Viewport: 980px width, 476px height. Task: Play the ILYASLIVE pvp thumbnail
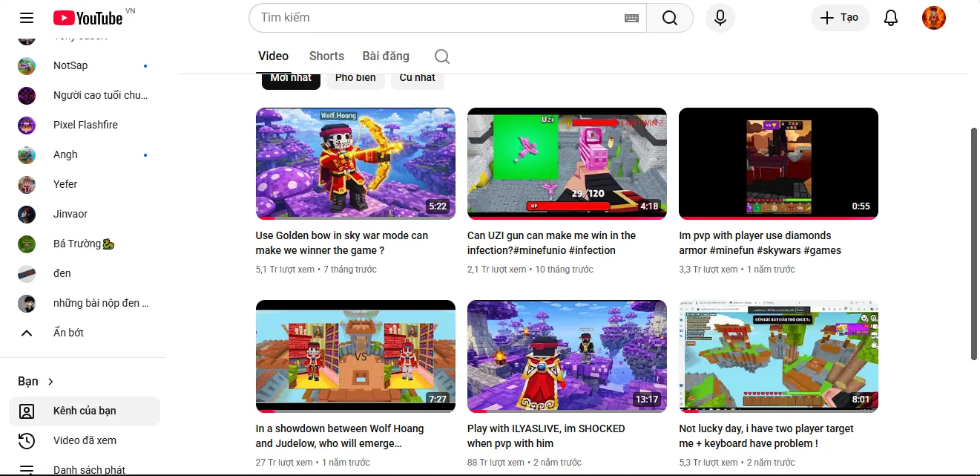coord(567,356)
